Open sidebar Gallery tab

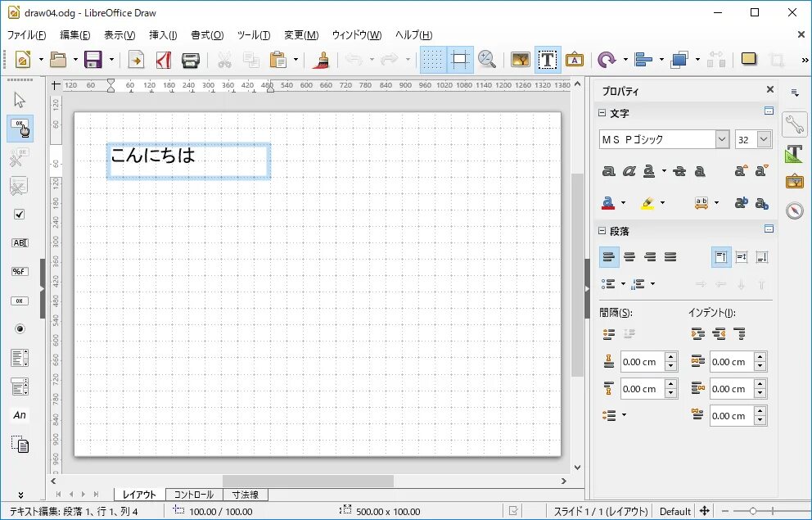point(794,182)
